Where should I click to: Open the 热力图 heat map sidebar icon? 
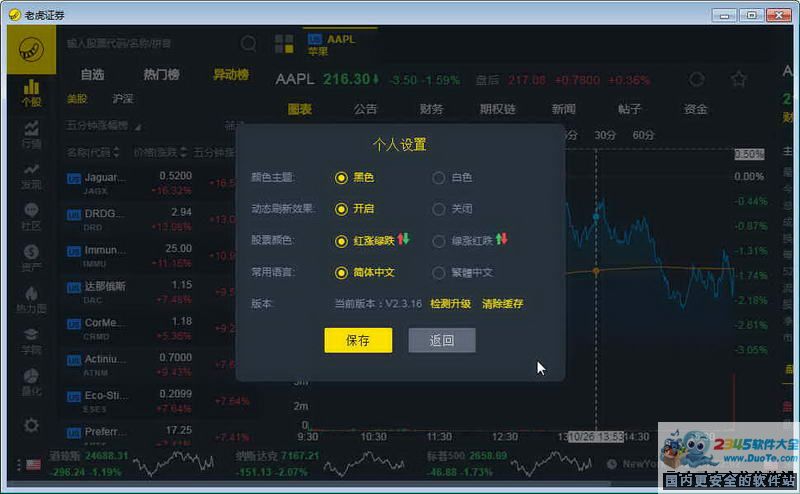pyautogui.click(x=31, y=300)
